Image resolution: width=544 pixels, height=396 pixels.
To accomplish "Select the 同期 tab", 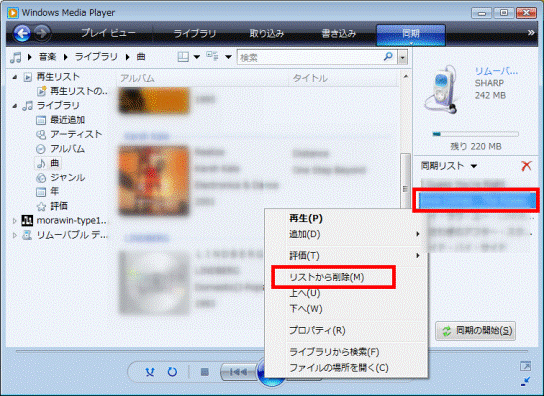I will (x=411, y=34).
